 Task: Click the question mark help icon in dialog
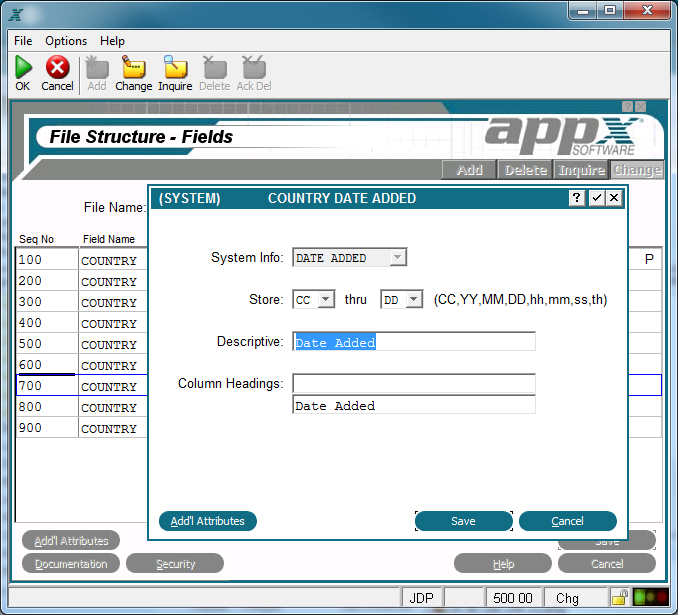click(x=577, y=198)
